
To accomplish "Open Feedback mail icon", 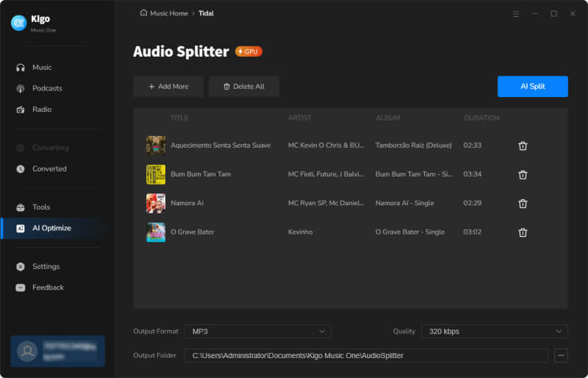I will (x=21, y=288).
